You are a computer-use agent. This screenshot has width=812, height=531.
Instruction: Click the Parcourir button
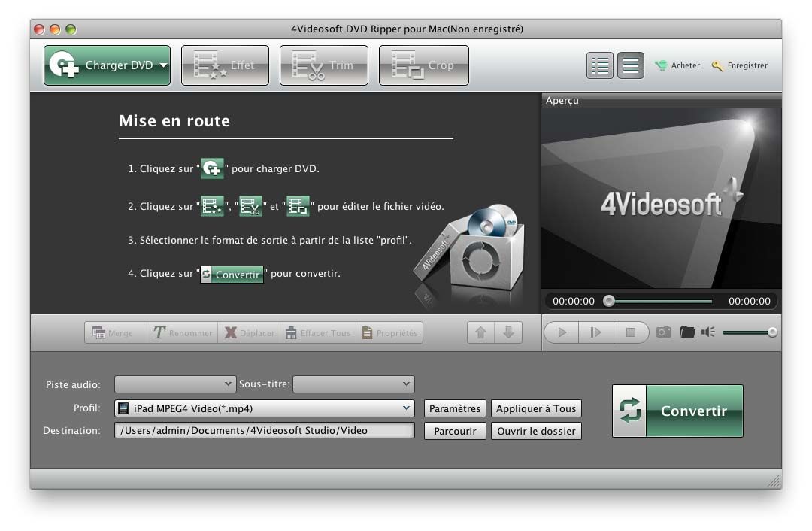pyautogui.click(x=455, y=431)
